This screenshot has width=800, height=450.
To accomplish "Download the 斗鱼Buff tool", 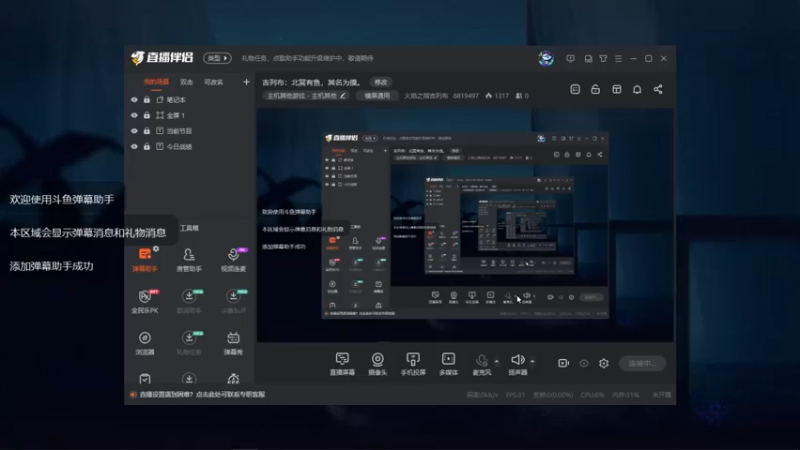I will 233,301.
